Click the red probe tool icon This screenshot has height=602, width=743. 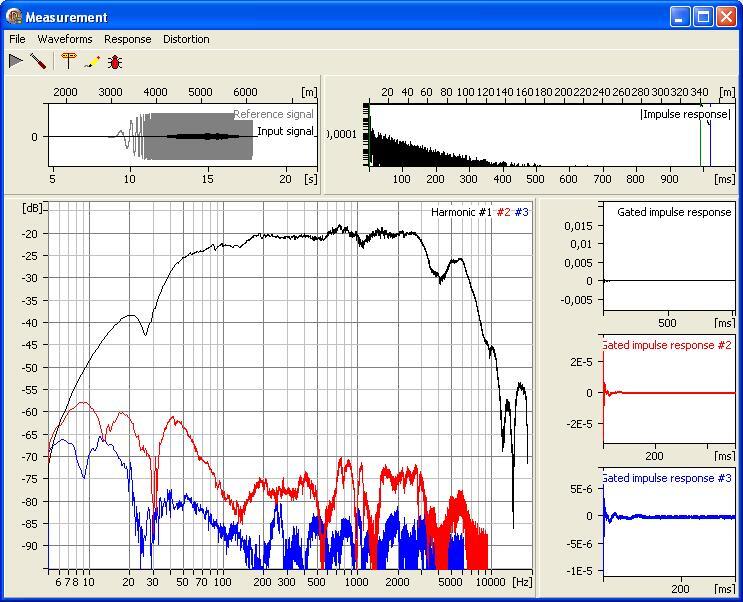[38, 61]
